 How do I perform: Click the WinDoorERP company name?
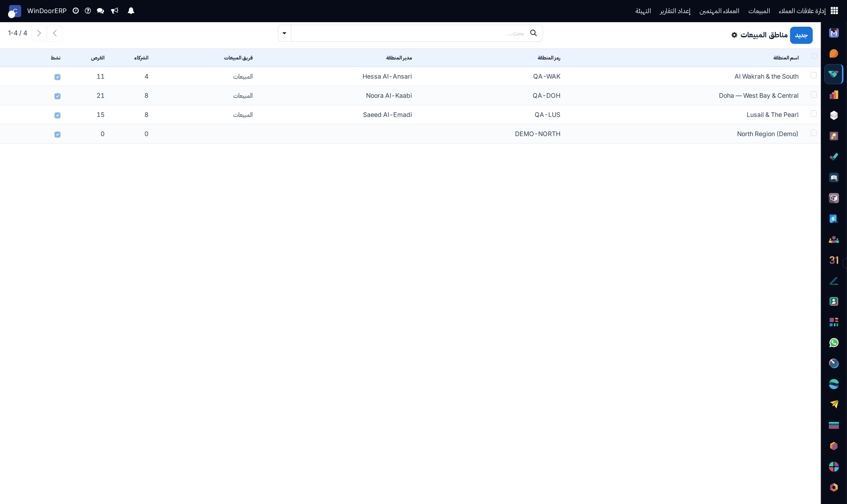point(47,11)
